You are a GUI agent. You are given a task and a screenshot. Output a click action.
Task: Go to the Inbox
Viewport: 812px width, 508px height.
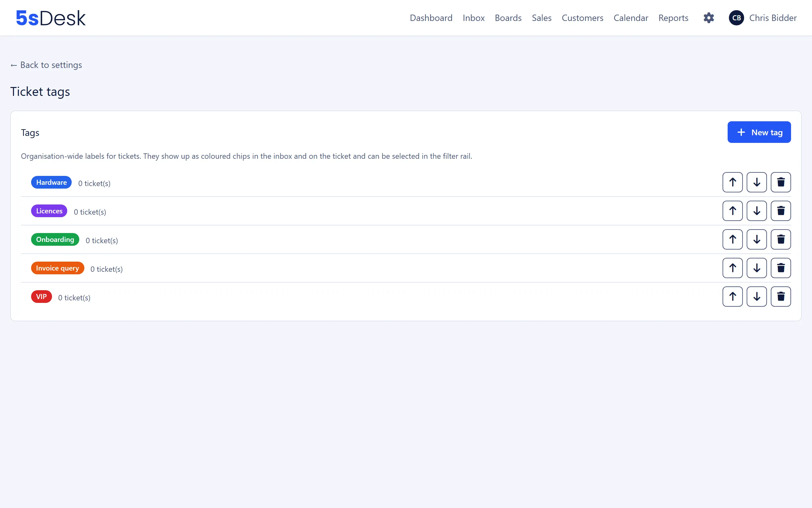click(474, 18)
